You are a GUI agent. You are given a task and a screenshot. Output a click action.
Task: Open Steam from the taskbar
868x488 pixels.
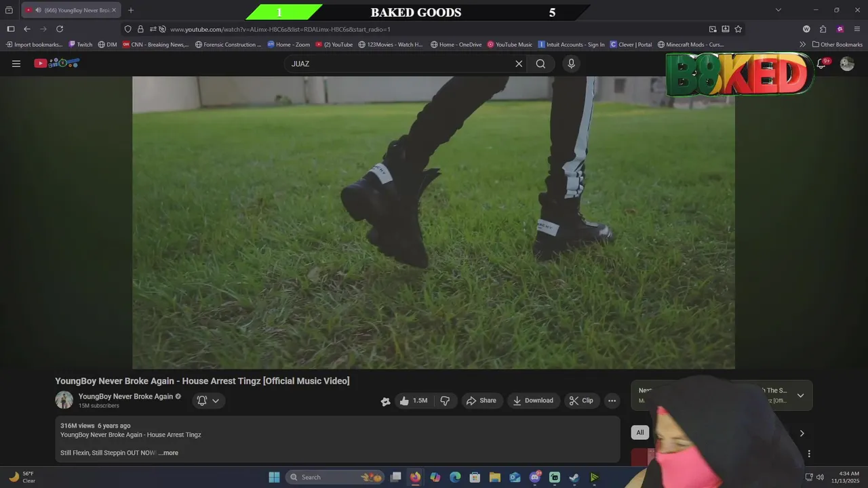click(x=574, y=477)
